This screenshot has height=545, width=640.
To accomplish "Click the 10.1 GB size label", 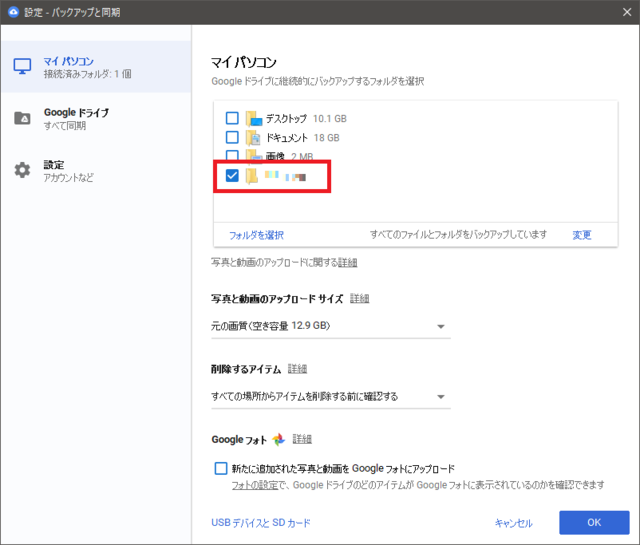I will [x=330, y=119].
